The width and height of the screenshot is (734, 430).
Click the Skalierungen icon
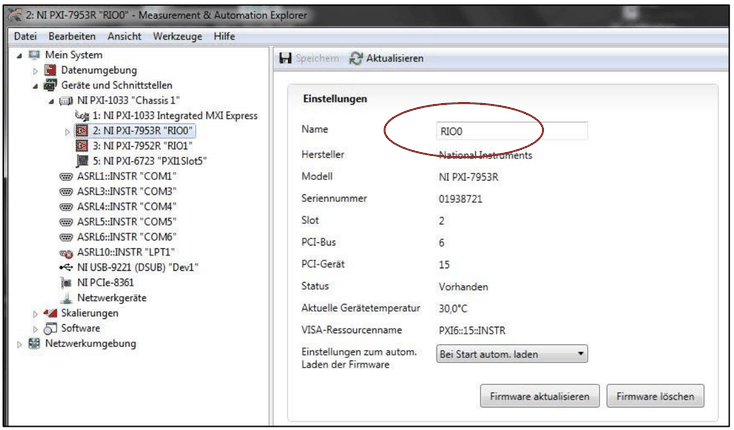pos(50,313)
